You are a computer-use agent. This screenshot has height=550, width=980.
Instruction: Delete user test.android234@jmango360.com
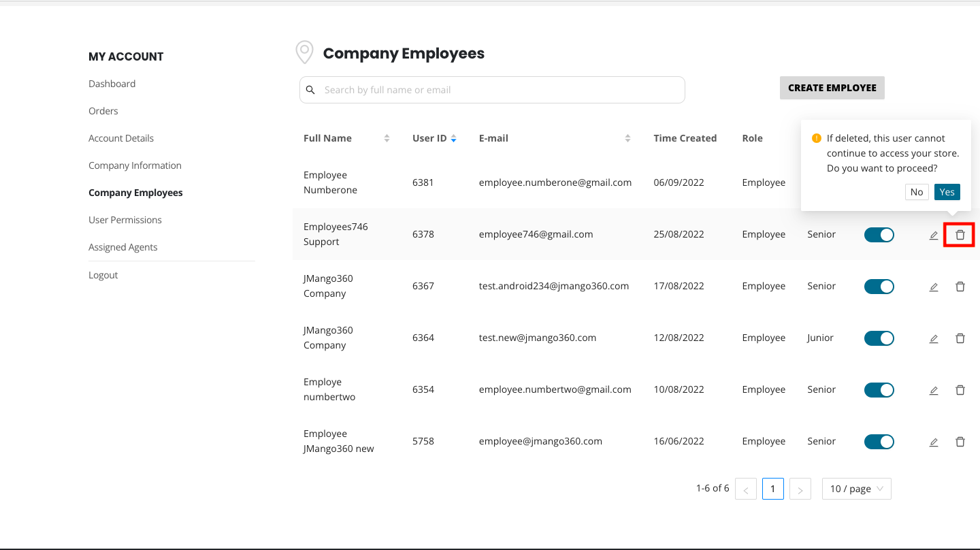pyautogui.click(x=960, y=287)
